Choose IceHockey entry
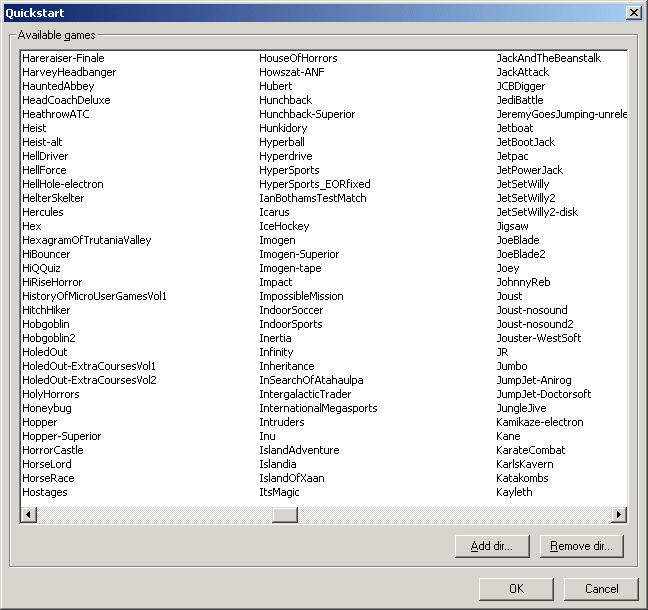The width and height of the screenshot is (648, 610). pos(284,226)
